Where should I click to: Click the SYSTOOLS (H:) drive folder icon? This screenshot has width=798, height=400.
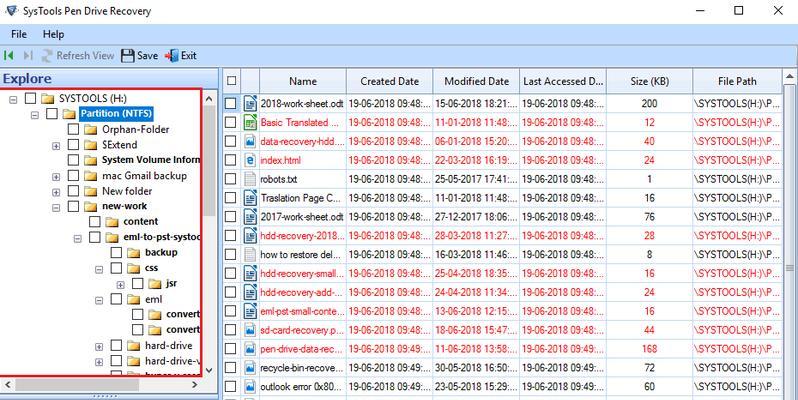(48, 98)
